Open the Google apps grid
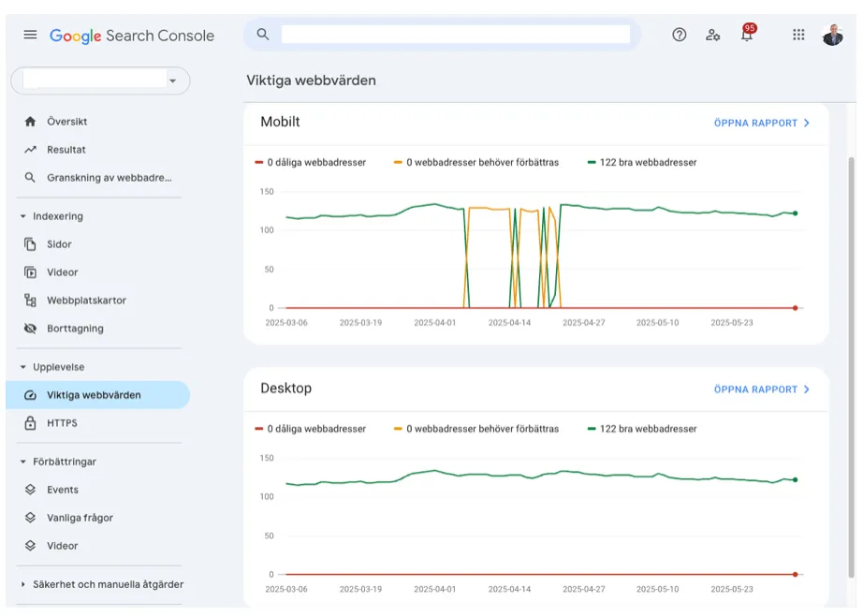The image size is (863, 616). (x=798, y=36)
